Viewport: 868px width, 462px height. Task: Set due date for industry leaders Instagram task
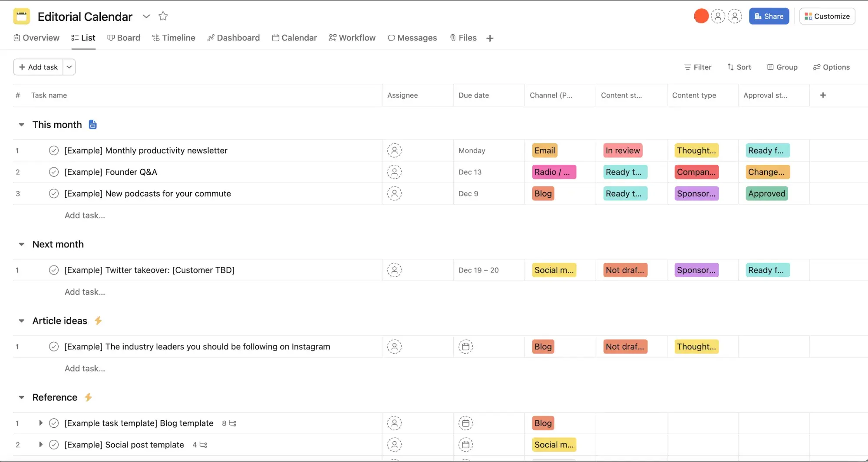click(x=465, y=347)
